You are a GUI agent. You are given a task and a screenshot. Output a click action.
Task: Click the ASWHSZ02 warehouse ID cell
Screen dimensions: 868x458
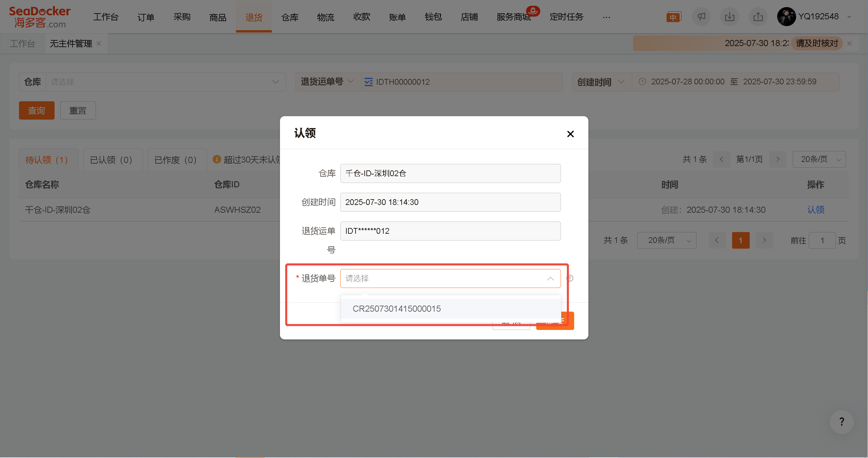pyautogui.click(x=237, y=210)
